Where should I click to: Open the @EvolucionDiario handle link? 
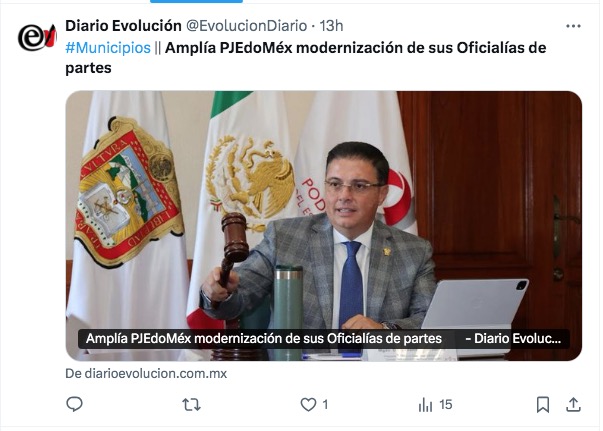[247, 26]
